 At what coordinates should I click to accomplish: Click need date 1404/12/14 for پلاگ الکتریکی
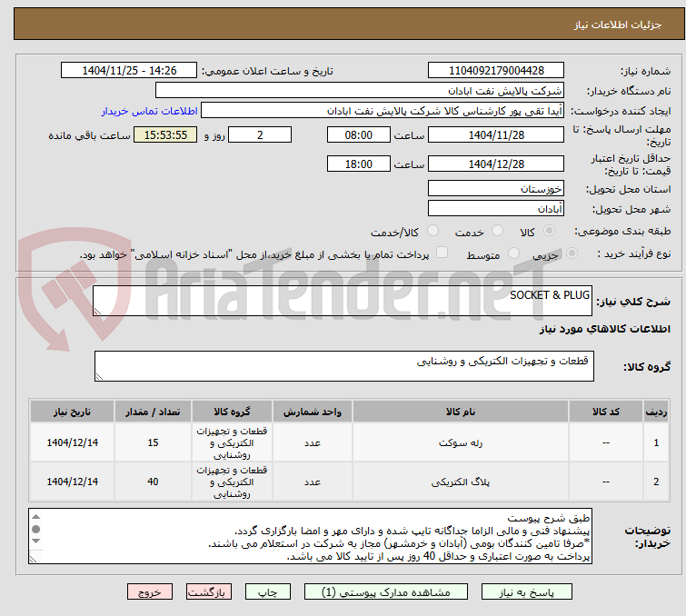tap(72, 482)
